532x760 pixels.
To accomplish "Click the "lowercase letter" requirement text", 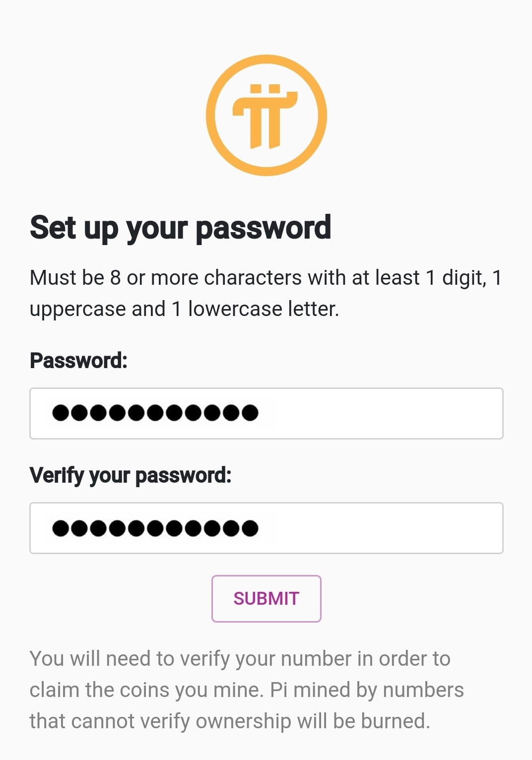I will pyautogui.click(x=263, y=309).
